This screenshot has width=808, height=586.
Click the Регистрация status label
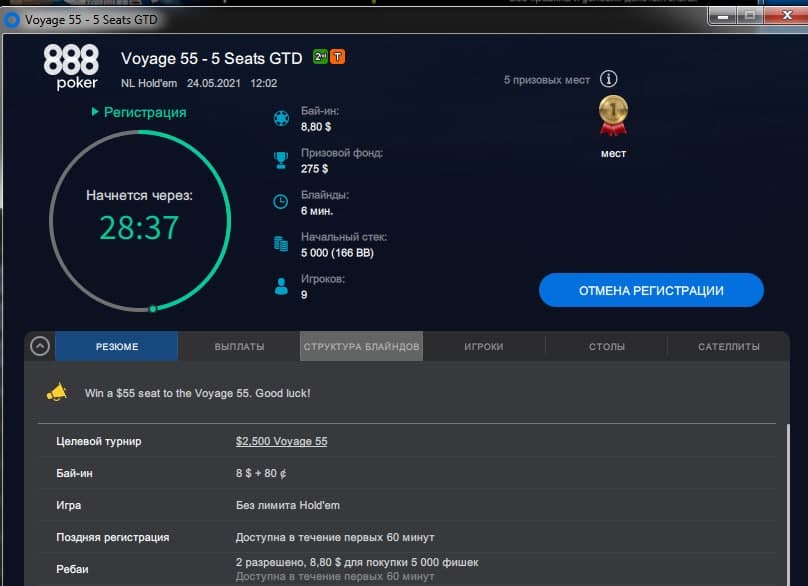pyautogui.click(x=145, y=112)
